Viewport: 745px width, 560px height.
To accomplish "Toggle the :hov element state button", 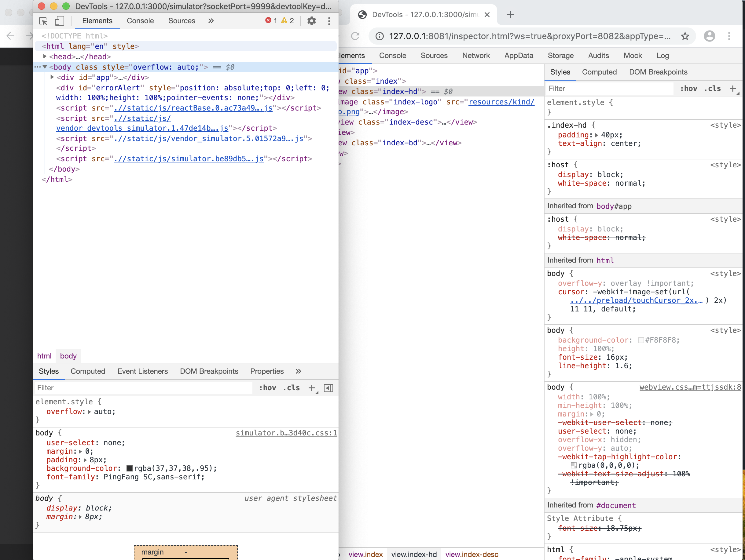I will click(x=267, y=388).
